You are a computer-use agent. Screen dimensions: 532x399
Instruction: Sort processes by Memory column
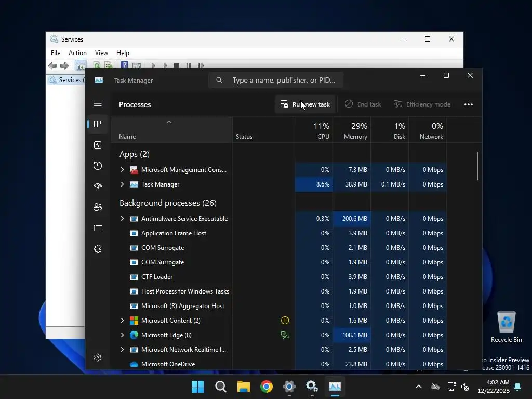point(352,130)
